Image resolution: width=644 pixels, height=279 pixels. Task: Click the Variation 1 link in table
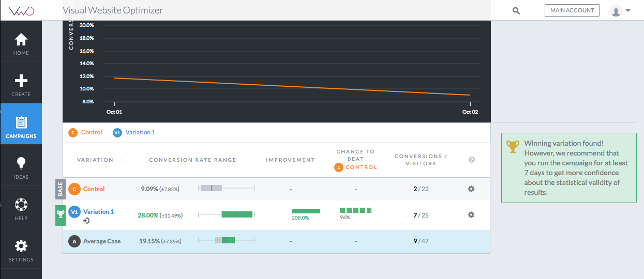coord(98,212)
